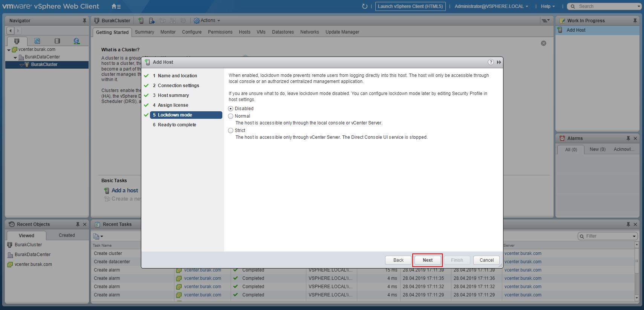644x310 pixels.
Task: Open the content panel options menu
Action: coord(545,21)
